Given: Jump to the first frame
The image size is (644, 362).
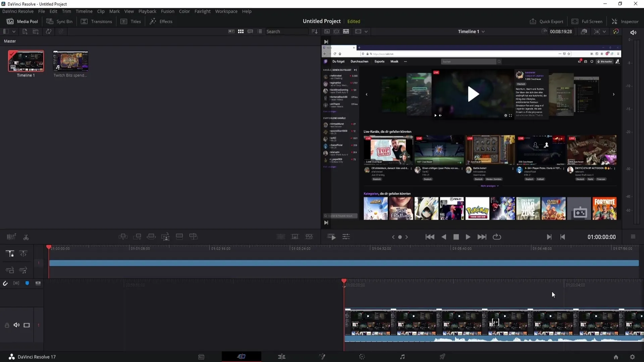Looking at the screenshot, I should point(430,237).
